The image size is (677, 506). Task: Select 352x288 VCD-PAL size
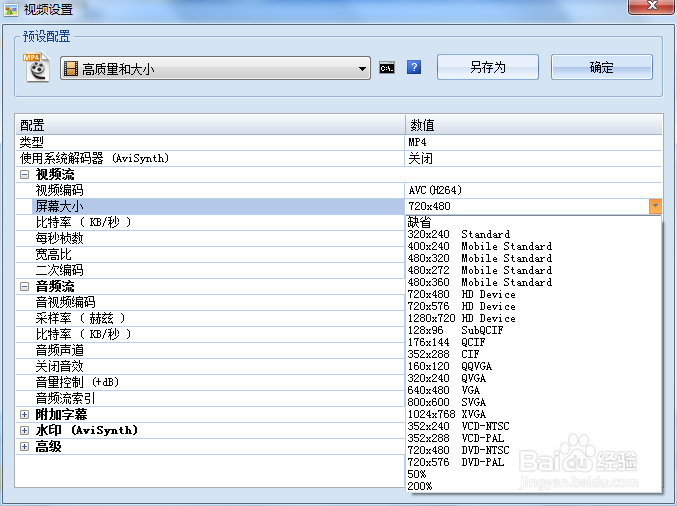[x=533, y=438]
